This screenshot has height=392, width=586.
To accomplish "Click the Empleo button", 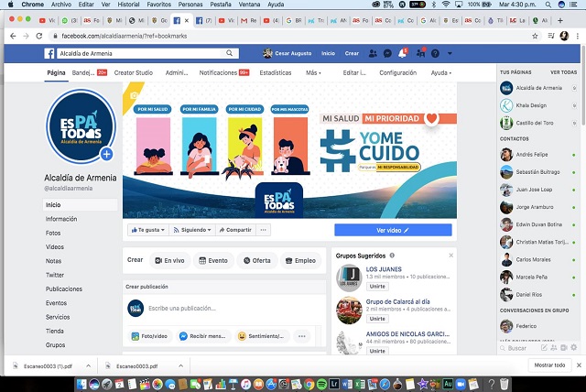I will 300,260.
